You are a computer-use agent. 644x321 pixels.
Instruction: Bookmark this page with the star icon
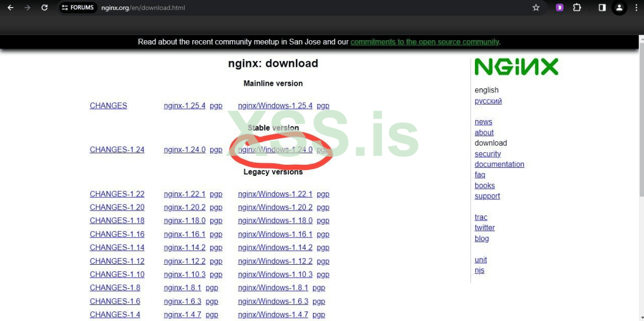click(x=536, y=8)
